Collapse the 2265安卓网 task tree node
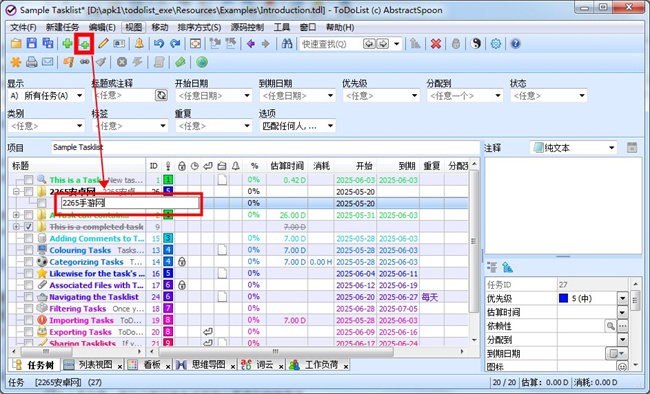650x394 pixels. point(16,192)
